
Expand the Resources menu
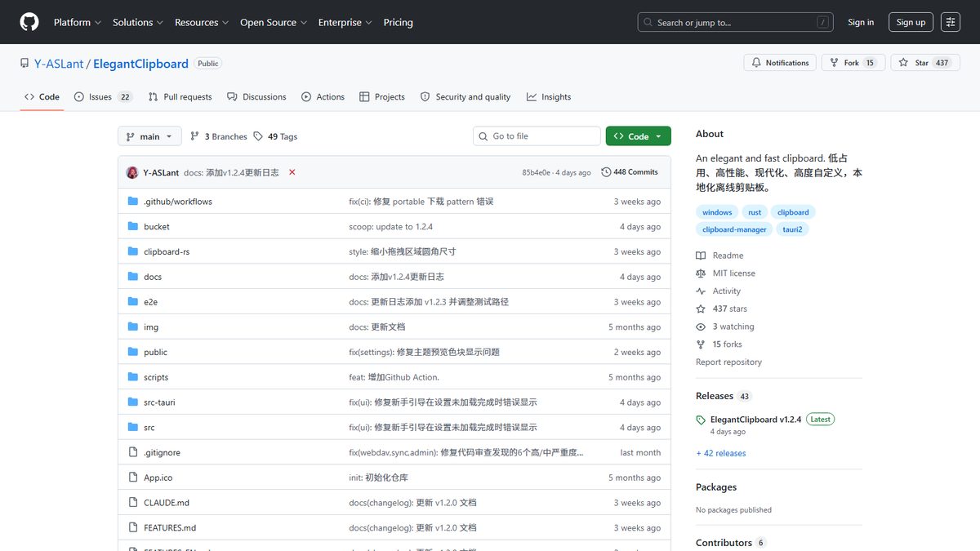(202, 22)
